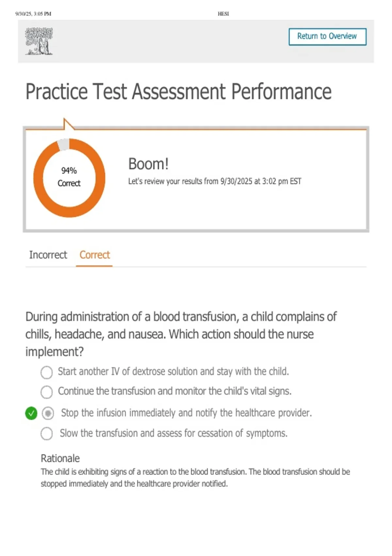Switch to the Incorrect tab

48,255
